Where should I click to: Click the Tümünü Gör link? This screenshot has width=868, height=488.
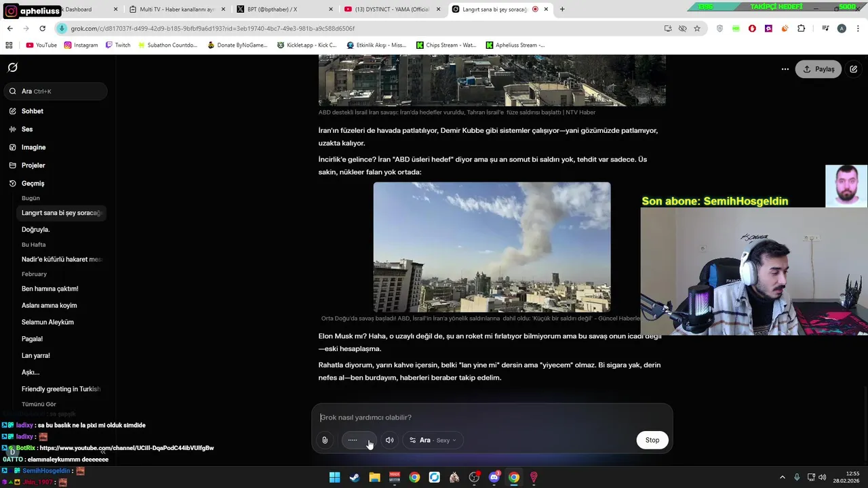click(39, 405)
